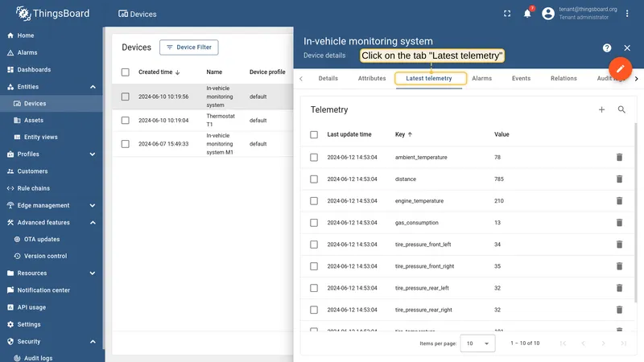Sort devices by Created time column
Viewport: 644px width, 362px height.
tap(159, 72)
